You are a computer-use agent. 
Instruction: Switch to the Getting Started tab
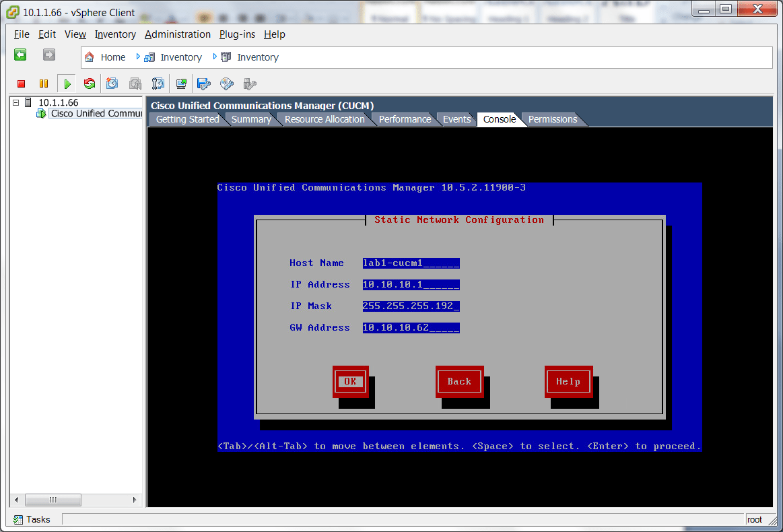click(x=187, y=119)
